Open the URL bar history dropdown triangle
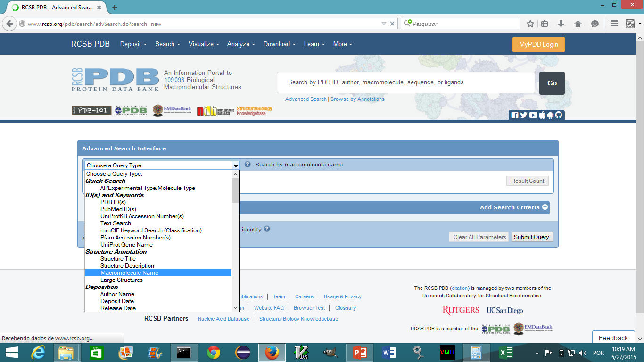Image resolution: width=644 pixels, height=362 pixels. click(384, 24)
